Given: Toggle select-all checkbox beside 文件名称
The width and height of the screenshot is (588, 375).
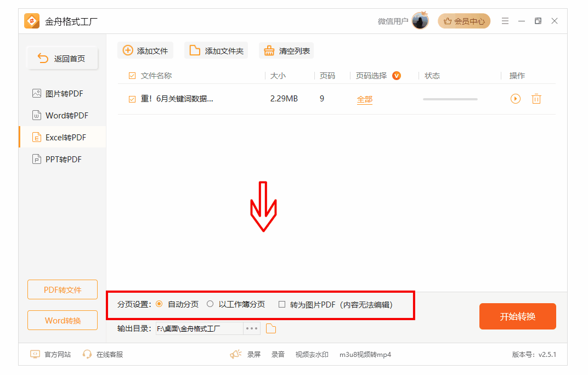Looking at the screenshot, I should (x=132, y=76).
